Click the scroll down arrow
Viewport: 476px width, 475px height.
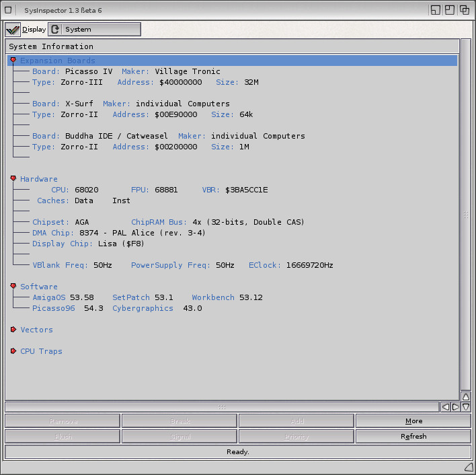(466, 407)
